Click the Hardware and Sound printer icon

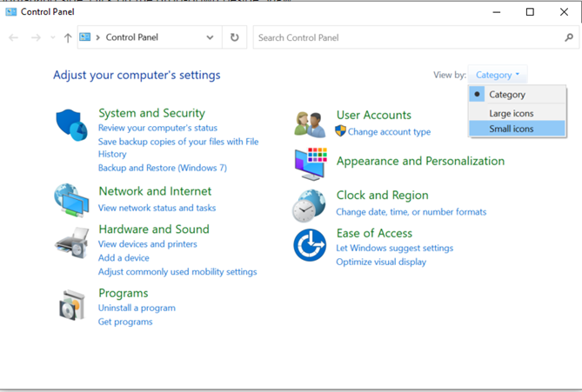click(72, 243)
